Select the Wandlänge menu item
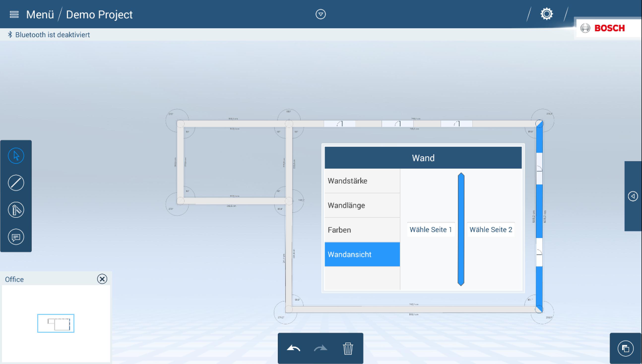 [x=362, y=205]
